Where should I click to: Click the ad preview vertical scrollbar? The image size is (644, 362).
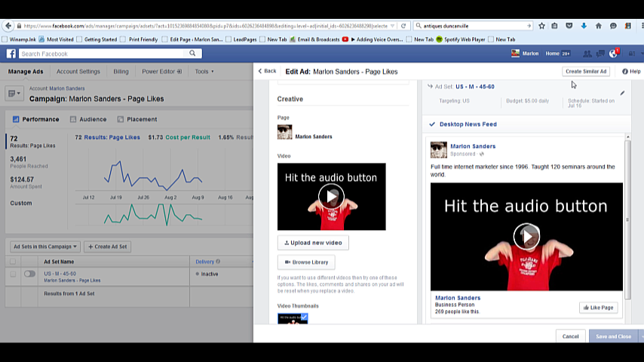(627, 219)
